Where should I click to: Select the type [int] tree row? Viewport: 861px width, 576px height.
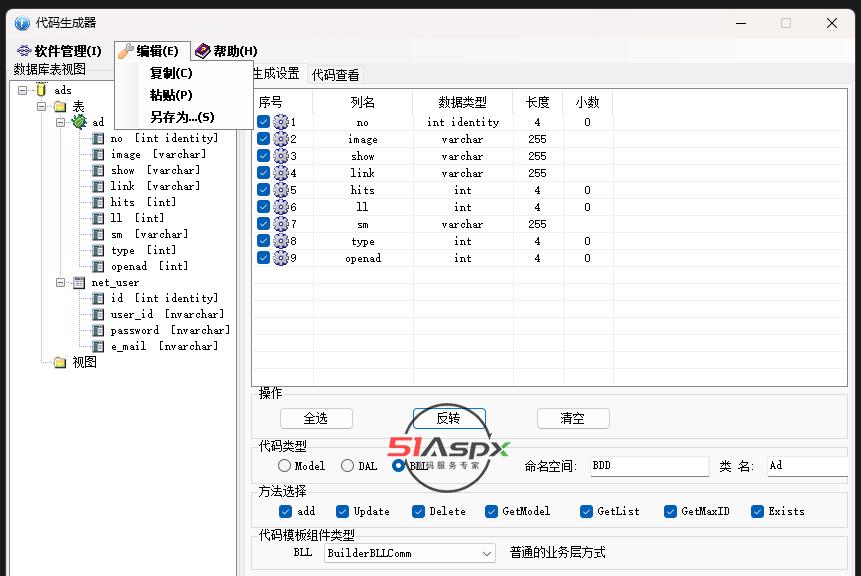(x=143, y=250)
